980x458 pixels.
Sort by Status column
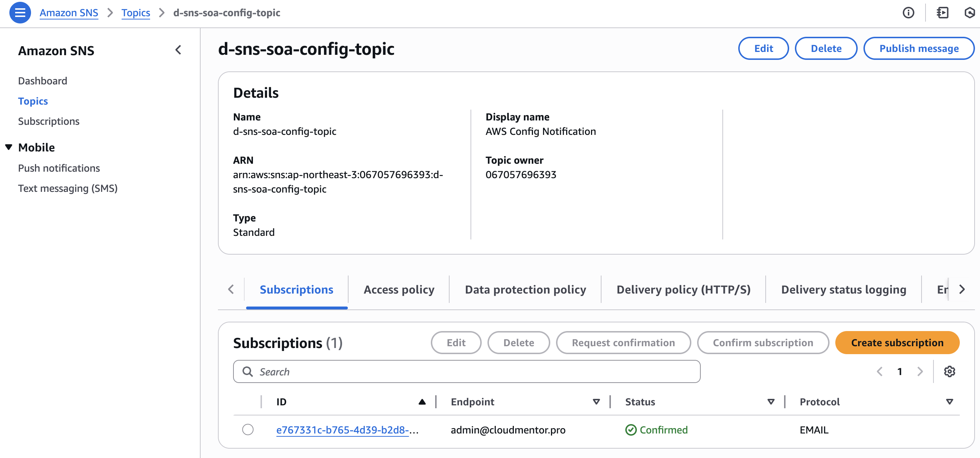click(770, 402)
